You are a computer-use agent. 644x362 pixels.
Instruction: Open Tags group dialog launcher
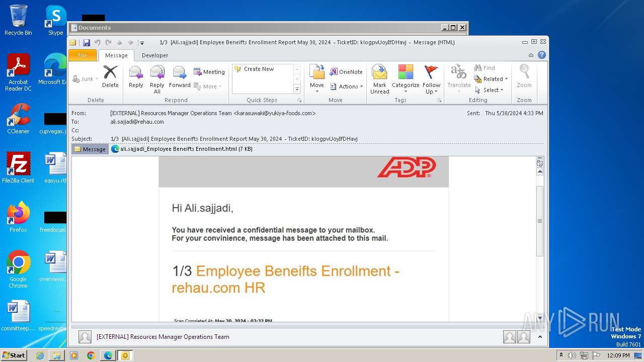click(439, 101)
